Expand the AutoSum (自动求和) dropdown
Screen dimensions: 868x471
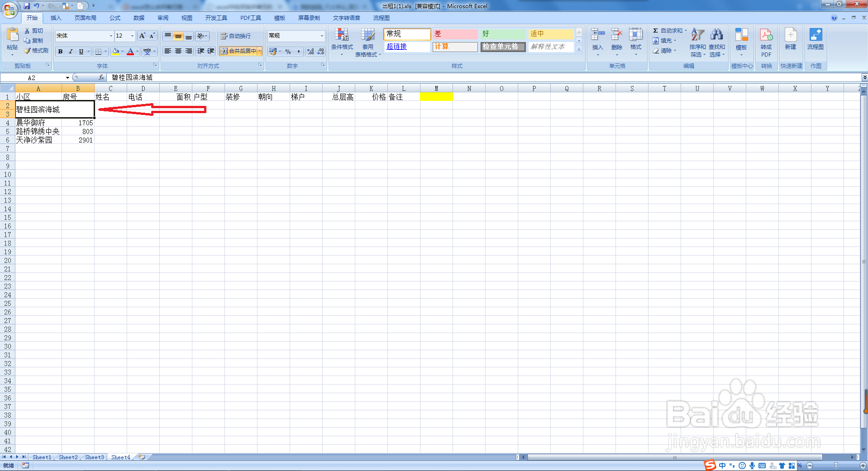click(x=686, y=31)
